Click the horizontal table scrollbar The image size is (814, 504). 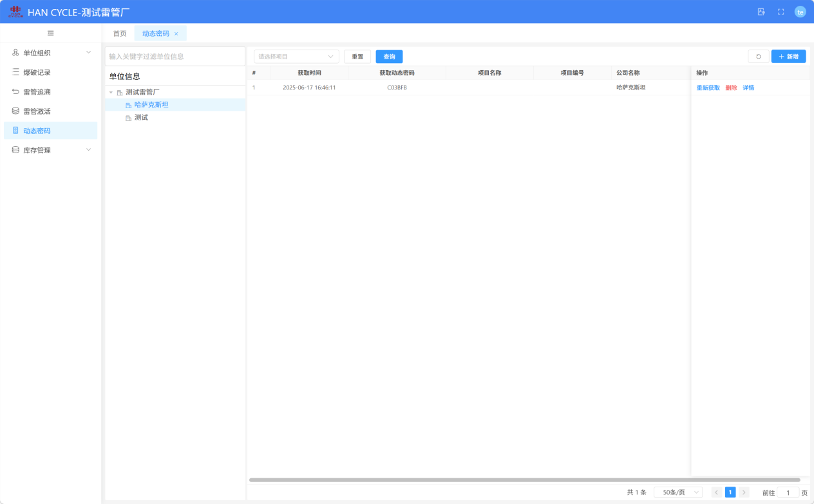tap(525, 480)
